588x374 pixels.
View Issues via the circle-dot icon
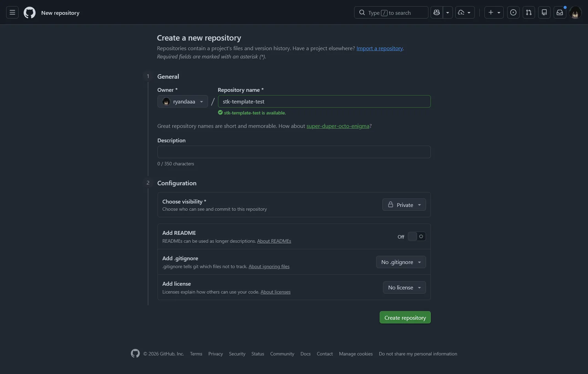513,13
